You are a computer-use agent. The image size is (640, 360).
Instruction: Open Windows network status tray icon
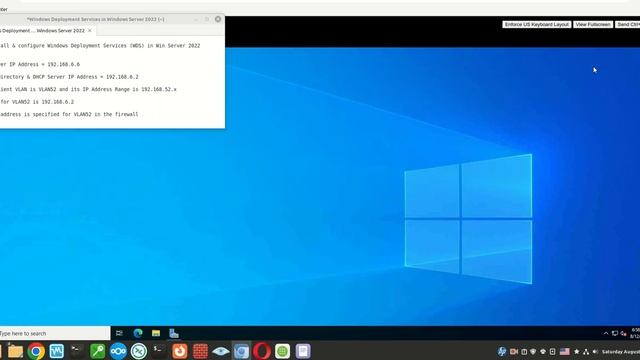615,333
